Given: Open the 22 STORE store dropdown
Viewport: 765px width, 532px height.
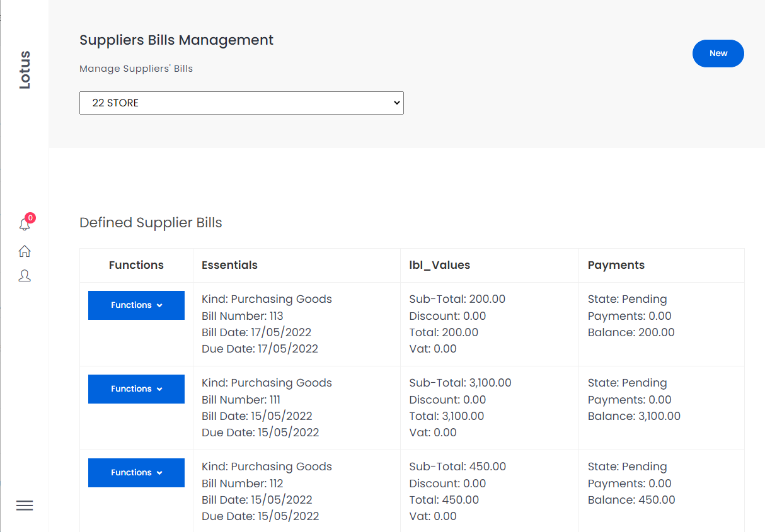Looking at the screenshot, I should [241, 103].
